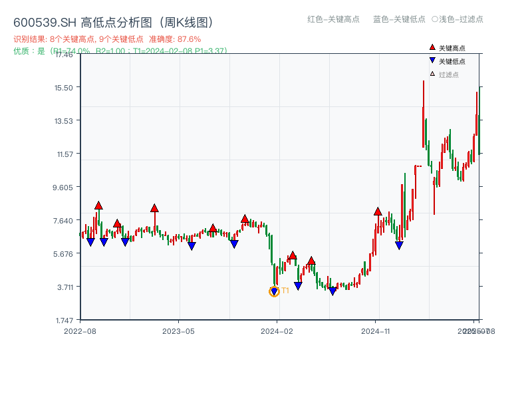Click the small pale triangle icon for 过滤点
532x399 pixels.
[432, 74]
